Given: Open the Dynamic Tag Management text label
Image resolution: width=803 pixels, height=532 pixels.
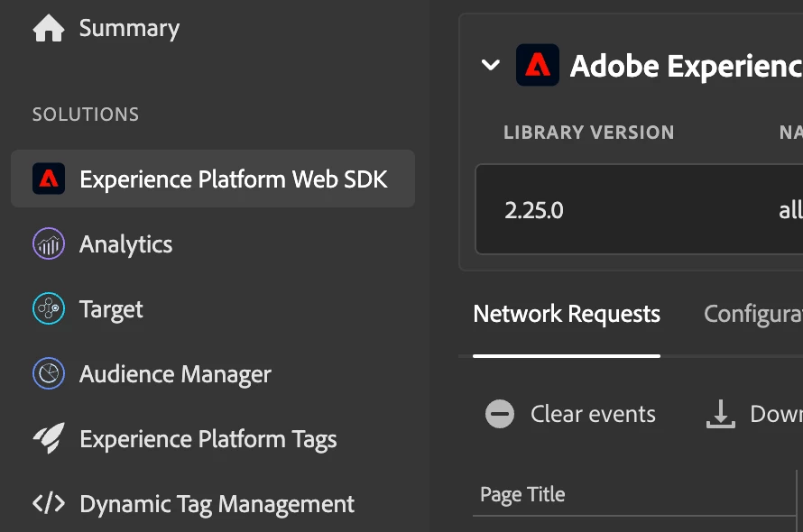Looking at the screenshot, I should tap(217, 504).
